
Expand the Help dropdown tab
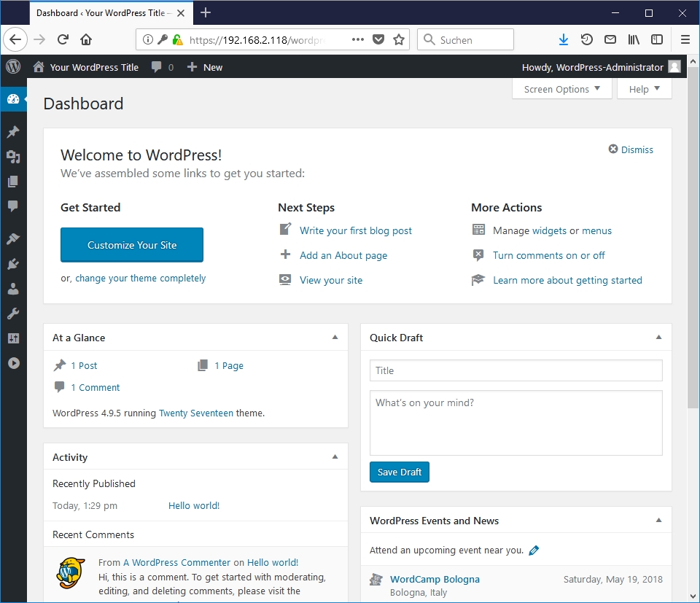(644, 89)
